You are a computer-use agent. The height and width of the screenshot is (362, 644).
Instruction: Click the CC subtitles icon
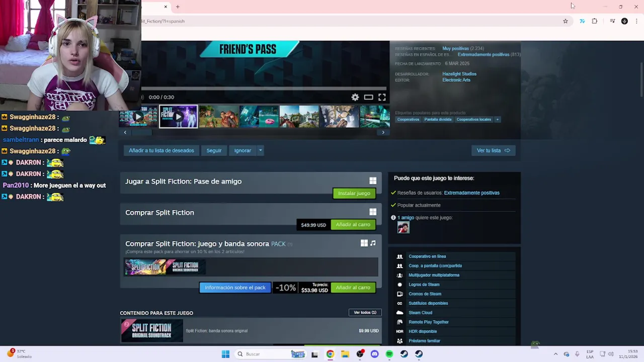pos(400,303)
